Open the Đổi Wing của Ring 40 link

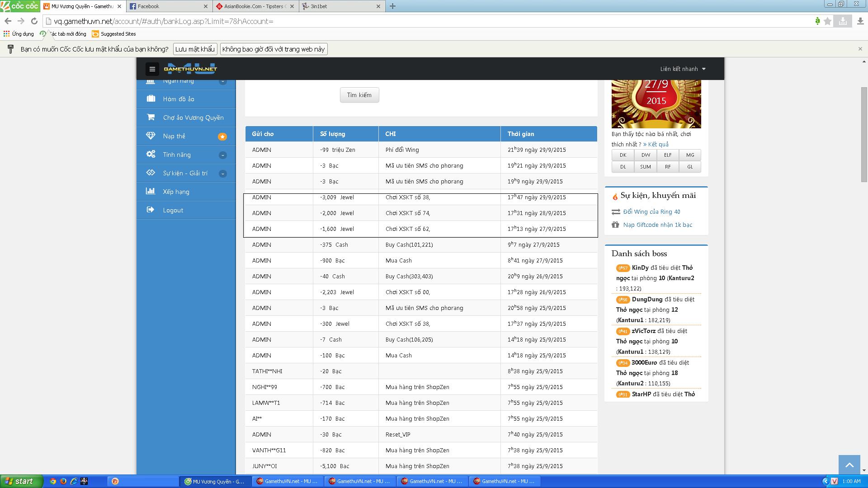point(651,211)
